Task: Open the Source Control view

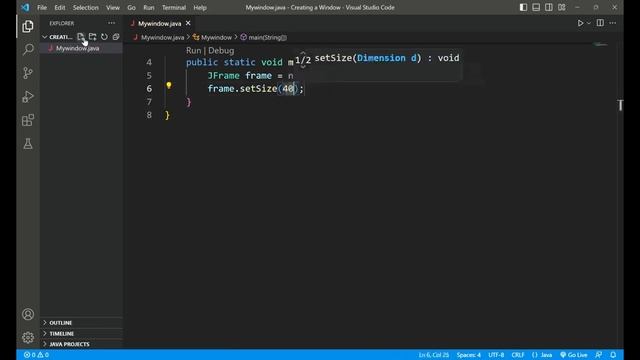Action: click(28, 73)
